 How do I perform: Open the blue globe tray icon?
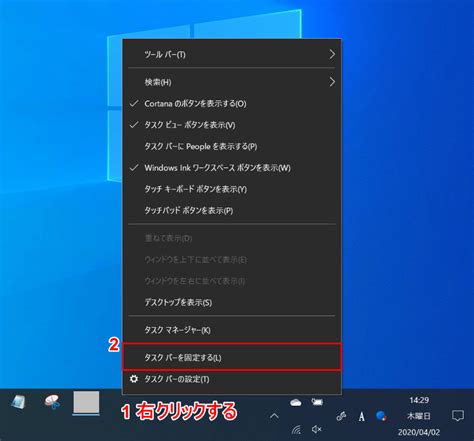(x=381, y=416)
